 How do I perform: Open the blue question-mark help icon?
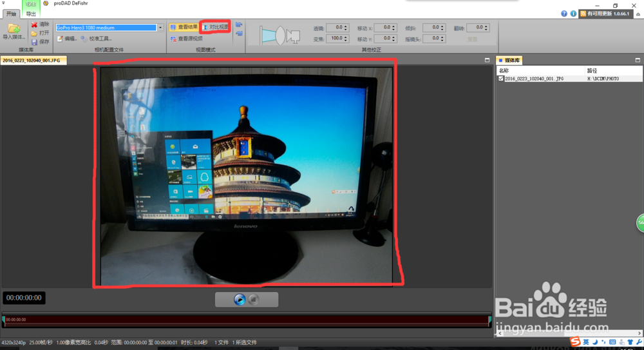coord(564,14)
